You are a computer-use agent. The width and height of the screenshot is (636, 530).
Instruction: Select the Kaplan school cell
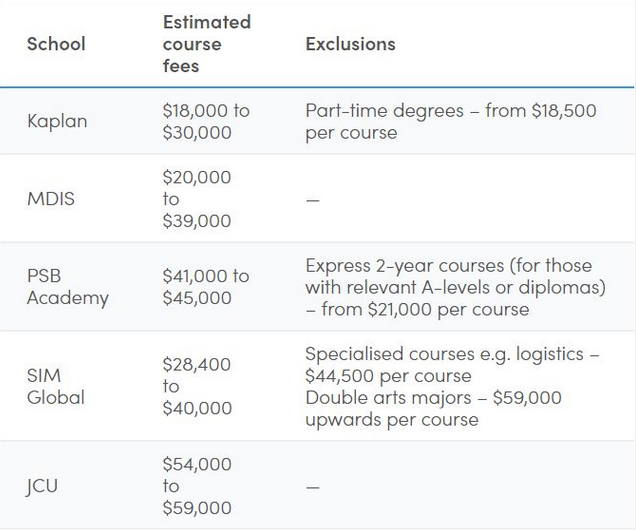57,121
